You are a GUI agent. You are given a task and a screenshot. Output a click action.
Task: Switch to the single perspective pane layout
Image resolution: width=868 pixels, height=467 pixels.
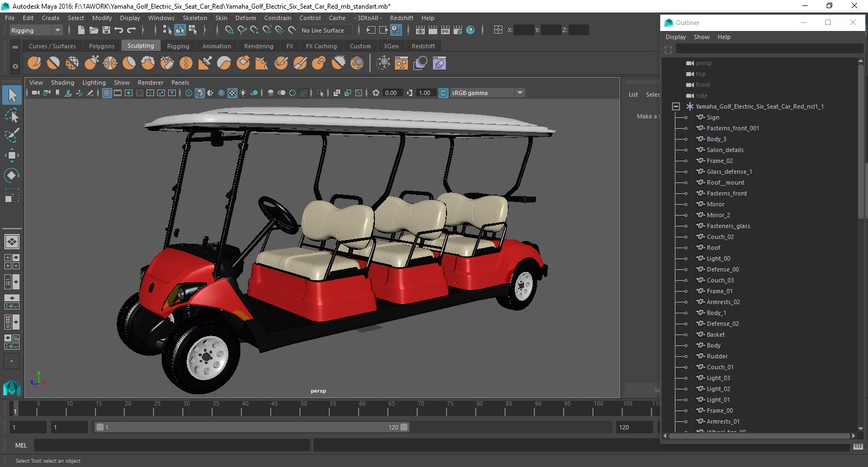(x=12, y=241)
